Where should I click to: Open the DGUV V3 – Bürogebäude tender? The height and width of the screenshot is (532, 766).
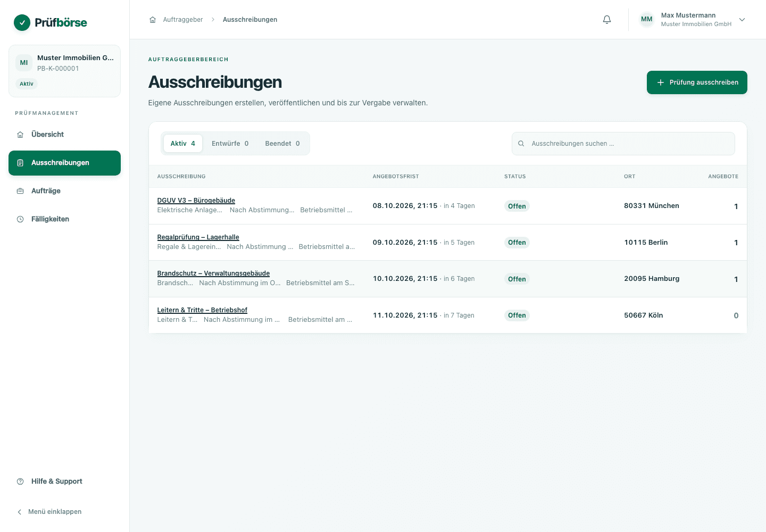tap(196, 201)
